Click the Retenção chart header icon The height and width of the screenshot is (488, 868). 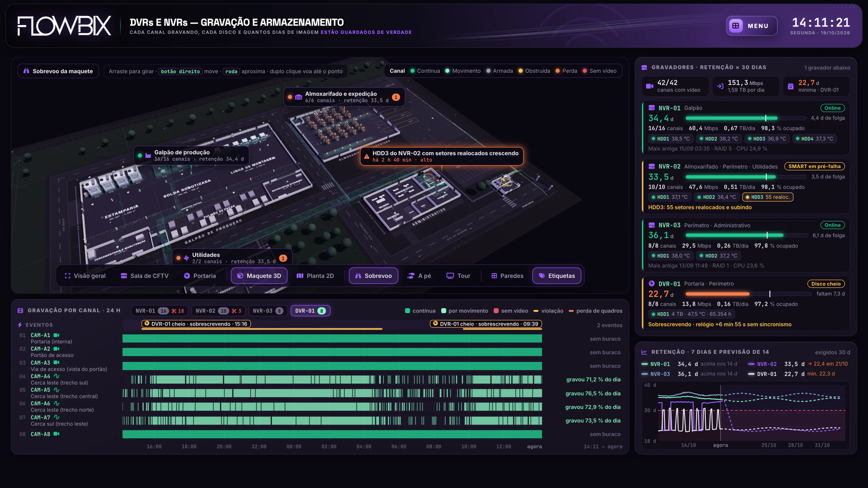coord(644,352)
